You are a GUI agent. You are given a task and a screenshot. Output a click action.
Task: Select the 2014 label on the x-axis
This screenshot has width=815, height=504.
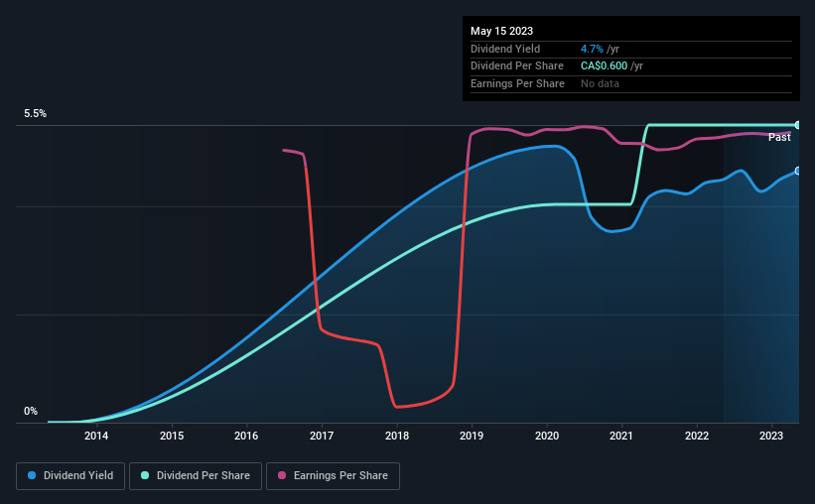tap(96, 436)
